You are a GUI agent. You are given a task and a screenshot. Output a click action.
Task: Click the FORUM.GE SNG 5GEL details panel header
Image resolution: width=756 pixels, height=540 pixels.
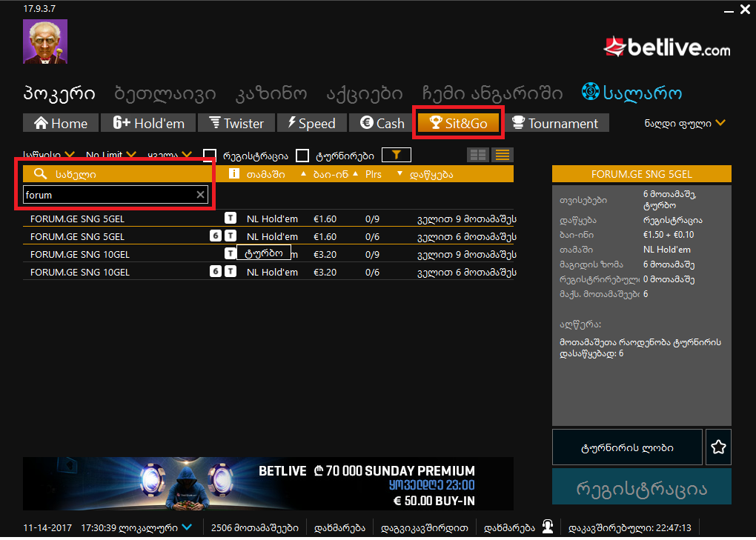(x=642, y=174)
